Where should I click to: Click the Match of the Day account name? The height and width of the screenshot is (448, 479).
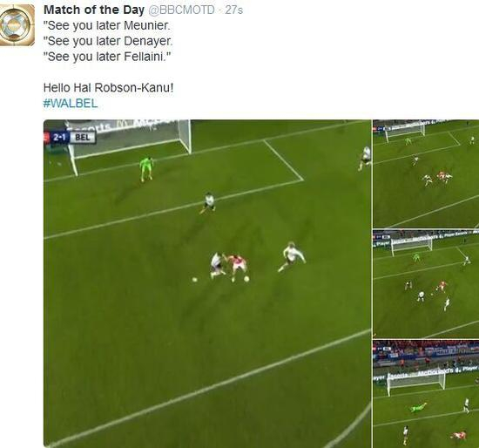[94, 10]
